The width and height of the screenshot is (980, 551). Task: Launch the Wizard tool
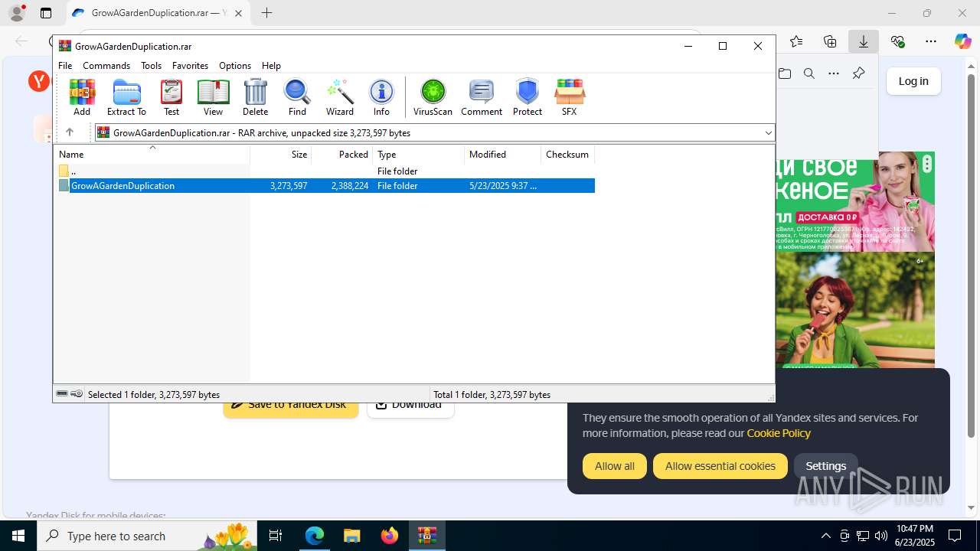pyautogui.click(x=340, y=97)
